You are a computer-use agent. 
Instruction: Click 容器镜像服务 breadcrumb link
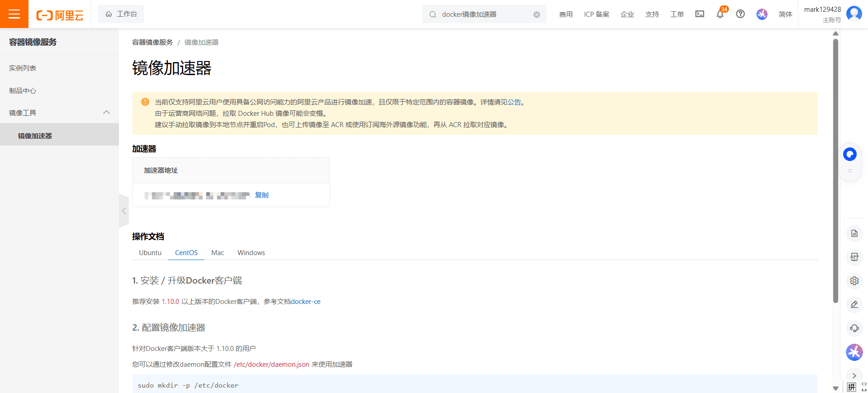(x=152, y=43)
